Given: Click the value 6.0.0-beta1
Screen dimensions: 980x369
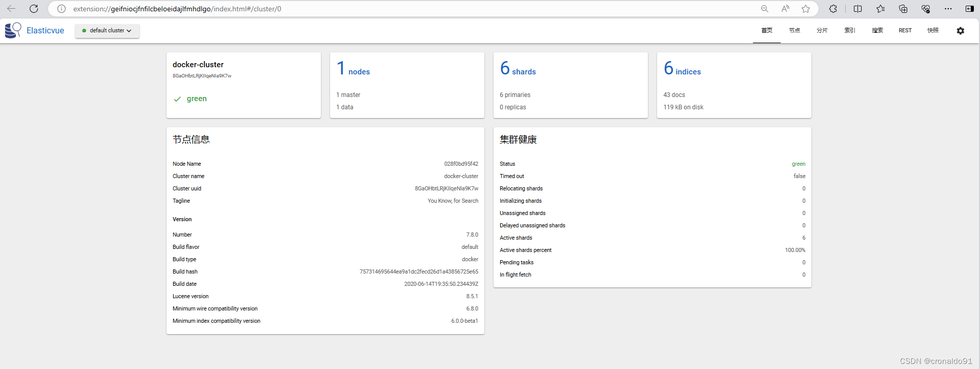Looking at the screenshot, I should (x=464, y=321).
